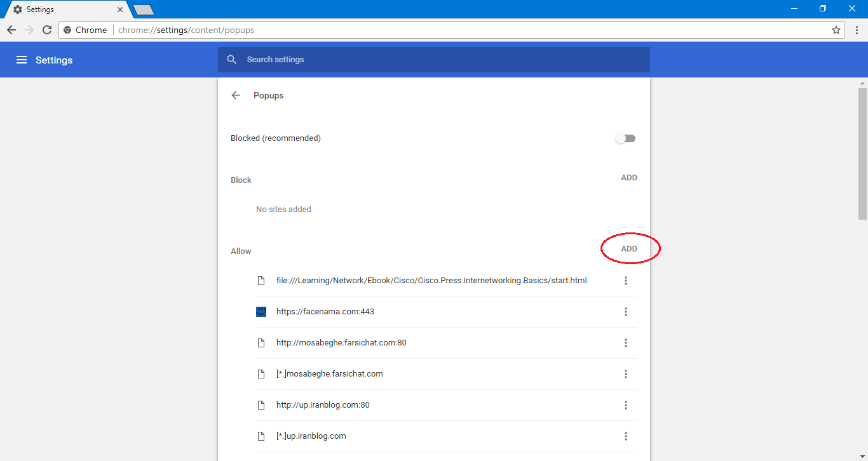Go back with the browser back arrow

(x=11, y=30)
